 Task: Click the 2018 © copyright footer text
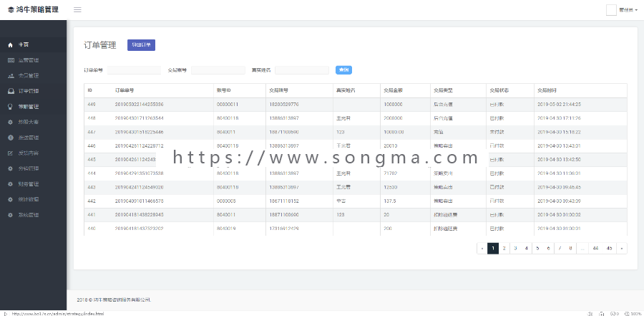tap(114, 300)
